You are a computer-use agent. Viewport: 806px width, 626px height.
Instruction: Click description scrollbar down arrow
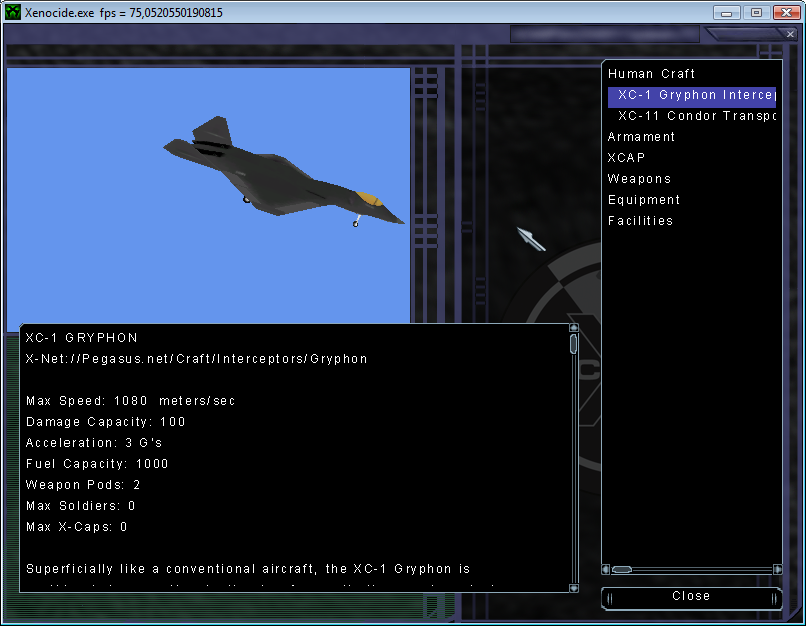coord(574,588)
